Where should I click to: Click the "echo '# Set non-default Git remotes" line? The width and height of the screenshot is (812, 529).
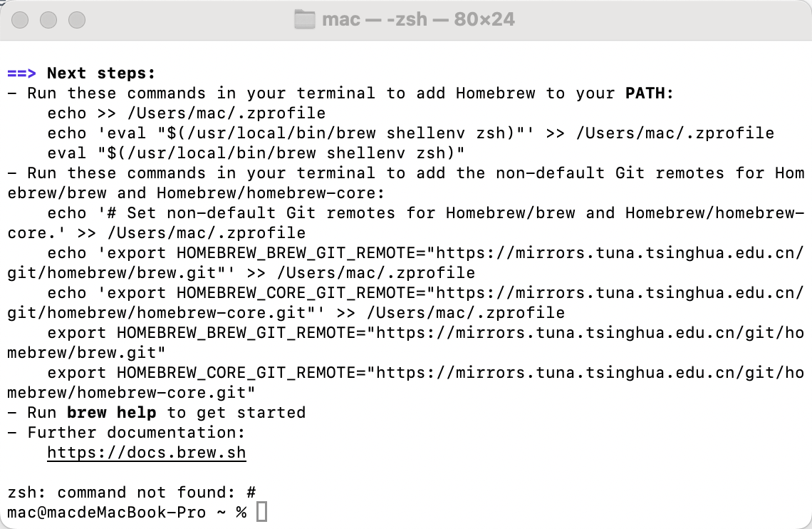(285, 213)
